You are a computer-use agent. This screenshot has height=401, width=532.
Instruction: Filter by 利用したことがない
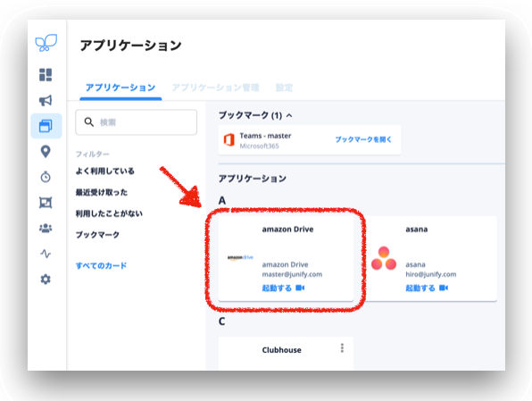pos(109,213)
